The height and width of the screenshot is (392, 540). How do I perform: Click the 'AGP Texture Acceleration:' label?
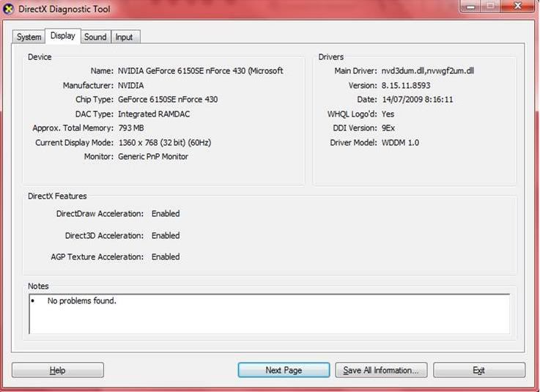97,257
